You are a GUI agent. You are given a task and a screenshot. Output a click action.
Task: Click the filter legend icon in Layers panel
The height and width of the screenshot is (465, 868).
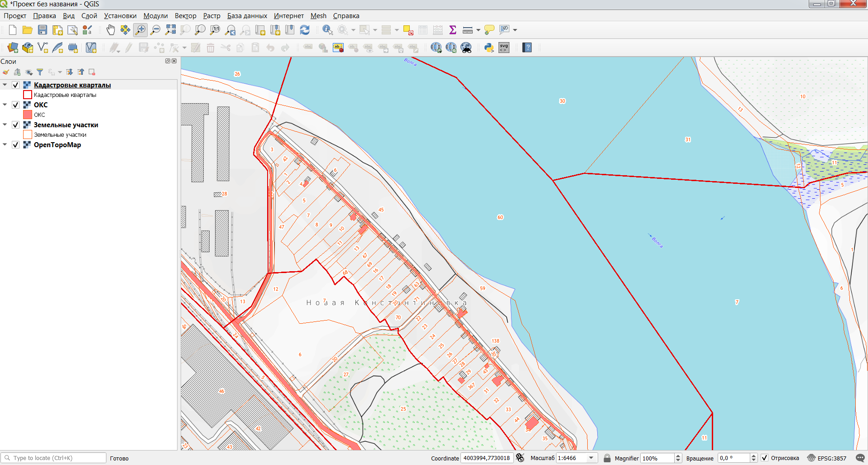[40, 72]
